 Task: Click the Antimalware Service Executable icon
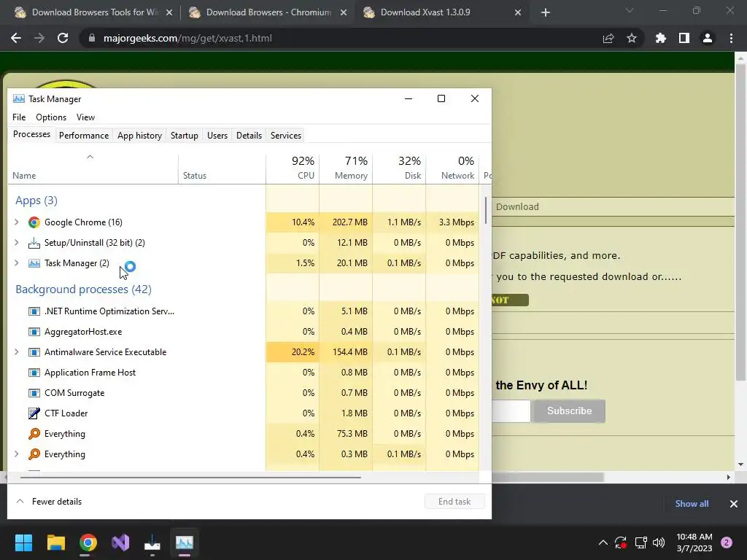tap(34, 352)
